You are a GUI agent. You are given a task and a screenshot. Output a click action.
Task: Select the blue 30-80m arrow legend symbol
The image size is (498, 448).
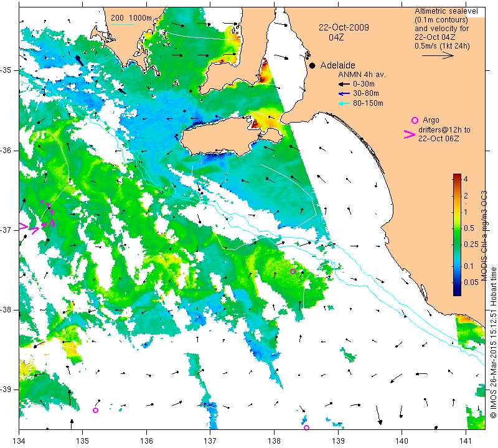pos(344,94)
